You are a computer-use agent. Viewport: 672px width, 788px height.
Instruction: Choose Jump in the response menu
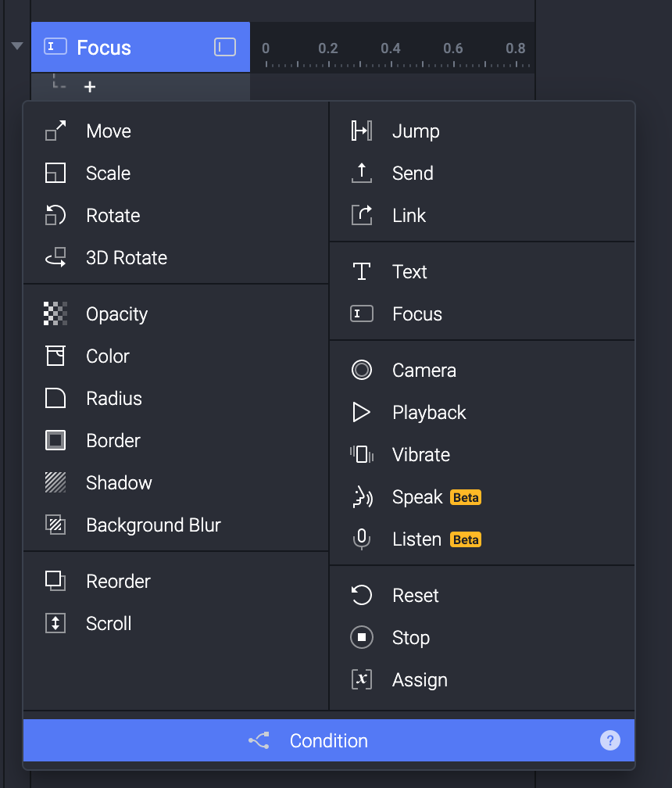click(x=416, y=131)
